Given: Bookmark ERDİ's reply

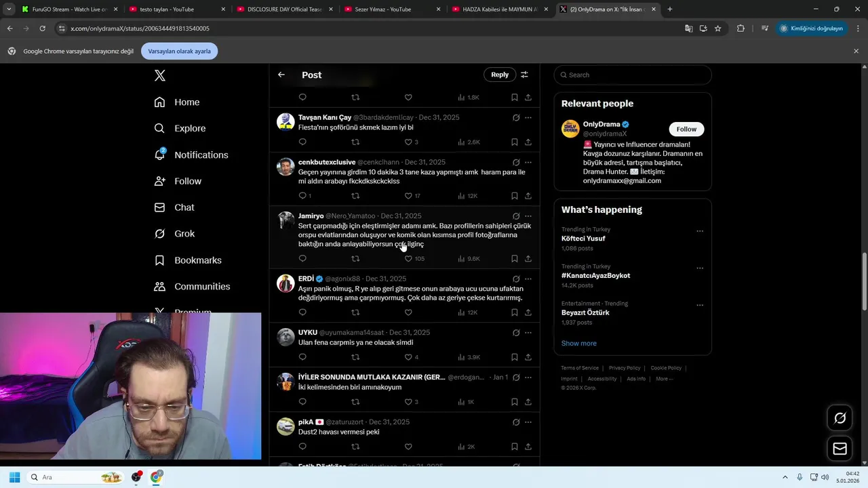Looking at the screenshot, I should tap(515, 312).
